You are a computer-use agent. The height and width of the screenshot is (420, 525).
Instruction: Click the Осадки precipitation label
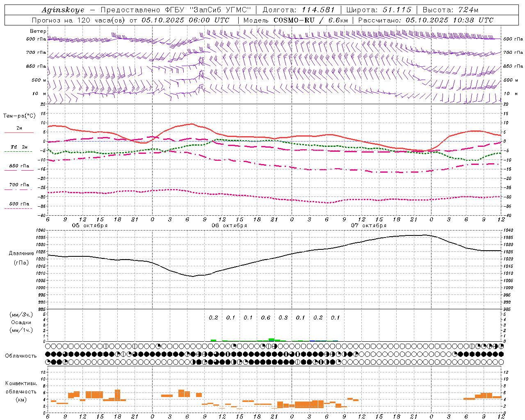tap(21, 322)
